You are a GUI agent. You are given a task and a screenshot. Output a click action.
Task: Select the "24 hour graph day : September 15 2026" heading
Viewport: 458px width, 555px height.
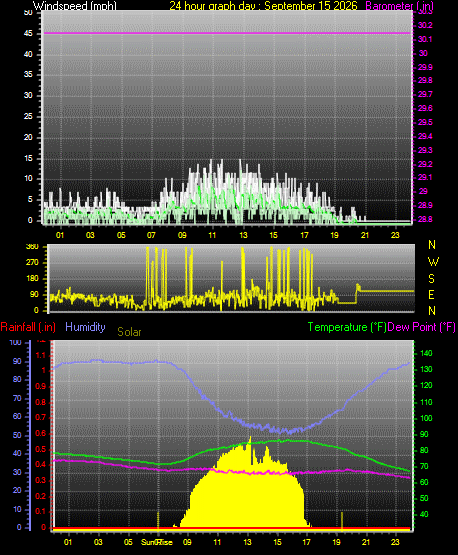(263, 6)
